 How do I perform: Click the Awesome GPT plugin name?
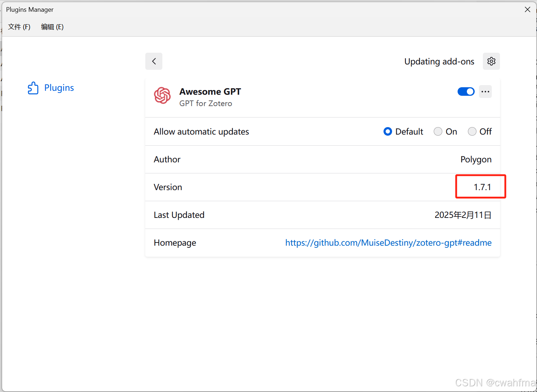(210, 92)
